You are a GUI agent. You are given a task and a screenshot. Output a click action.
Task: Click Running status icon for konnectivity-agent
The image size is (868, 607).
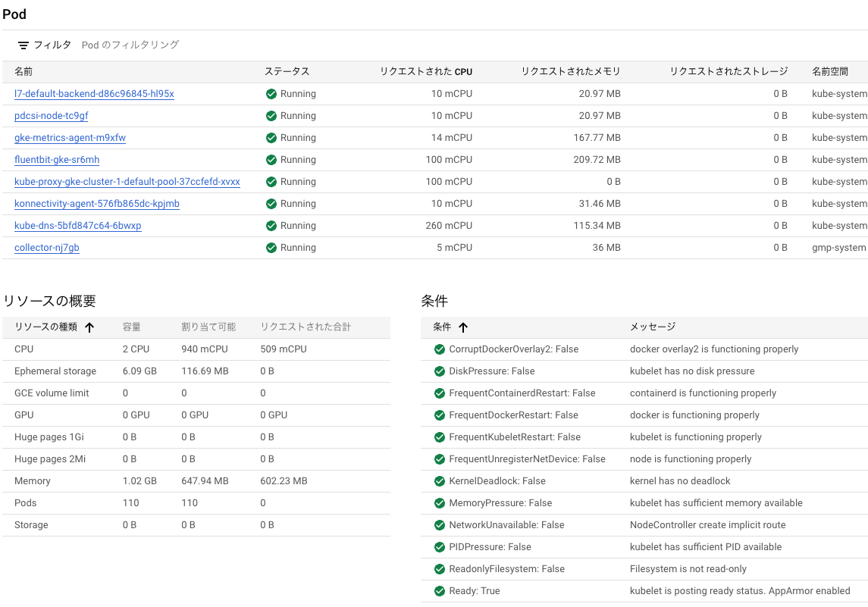(x=271, y=204)
